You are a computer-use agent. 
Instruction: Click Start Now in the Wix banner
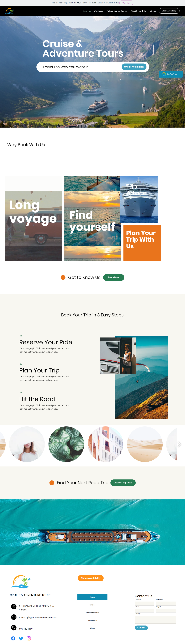126,3
